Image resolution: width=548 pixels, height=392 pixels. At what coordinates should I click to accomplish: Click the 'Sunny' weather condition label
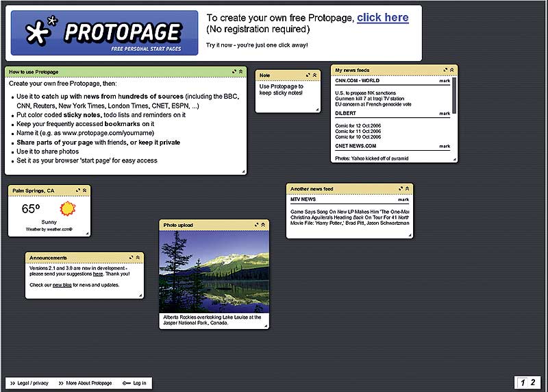point(49,222)
